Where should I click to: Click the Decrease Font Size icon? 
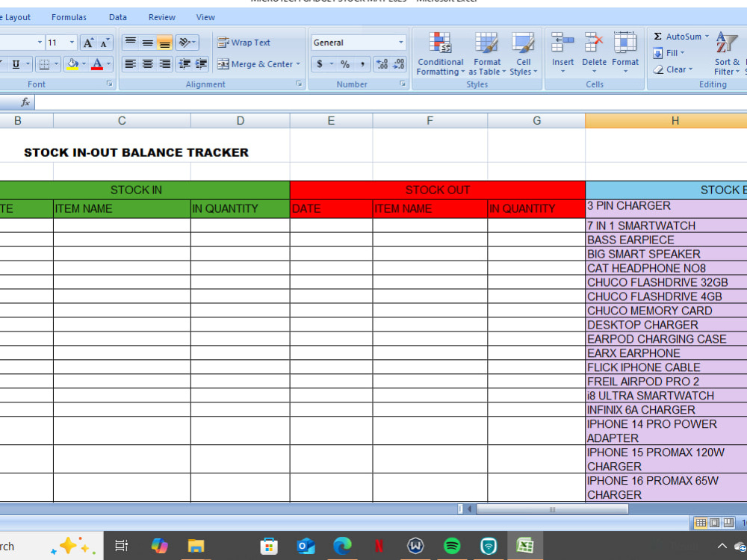click(x=105, y=43)
